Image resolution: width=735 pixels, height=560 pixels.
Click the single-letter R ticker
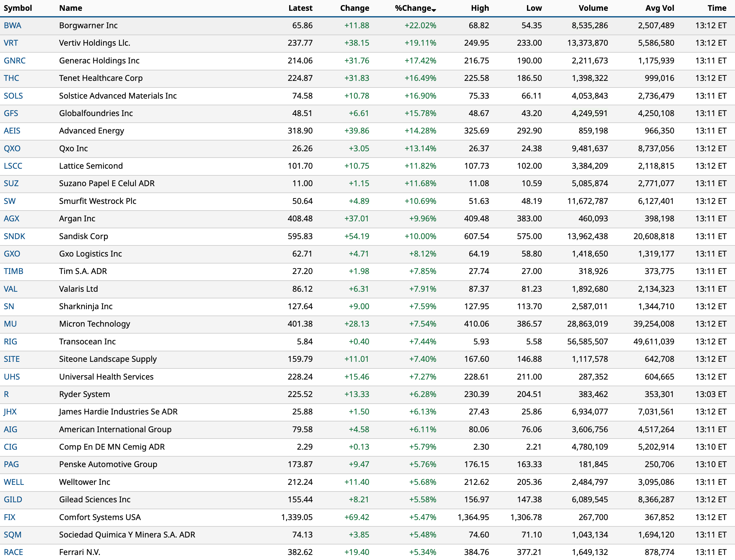click(x=6, y=394)
